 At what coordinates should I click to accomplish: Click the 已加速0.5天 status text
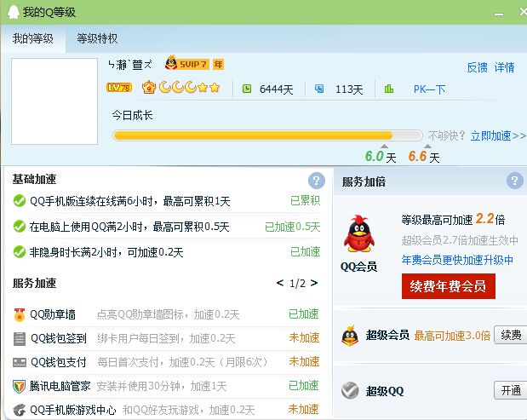click(292, 227)
